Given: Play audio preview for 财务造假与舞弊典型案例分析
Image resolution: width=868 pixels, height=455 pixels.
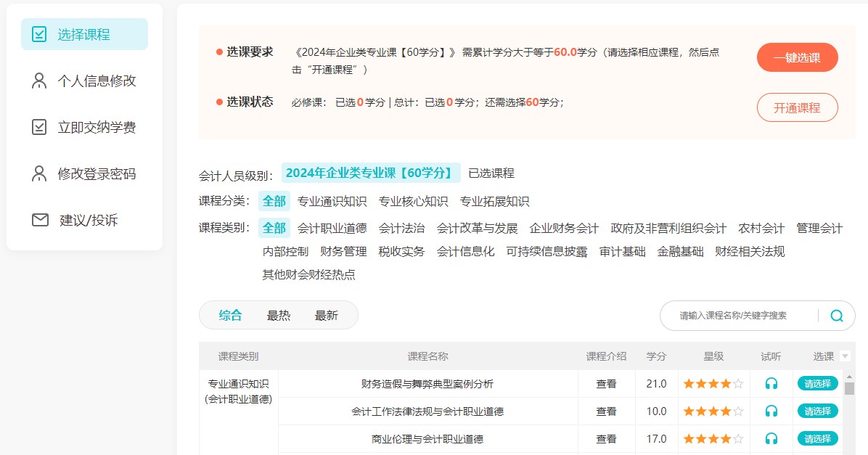Looking at the screenshot, I should click(x=771, y=384).
